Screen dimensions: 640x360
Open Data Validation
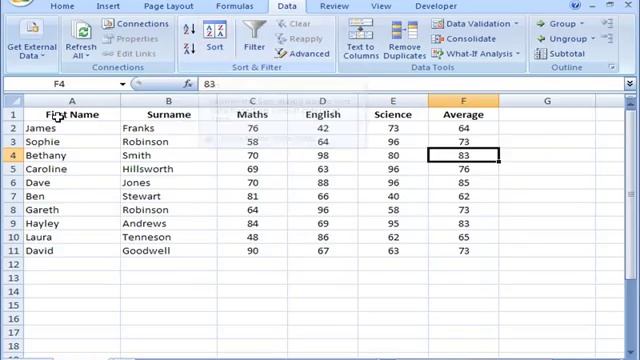click(471, 24)
